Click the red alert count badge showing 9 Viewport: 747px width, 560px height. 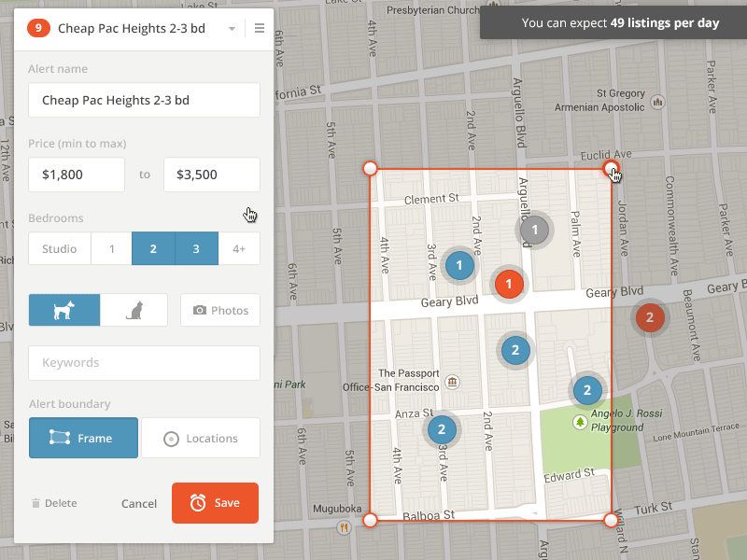pyautogui.click(x=37, y=28)
